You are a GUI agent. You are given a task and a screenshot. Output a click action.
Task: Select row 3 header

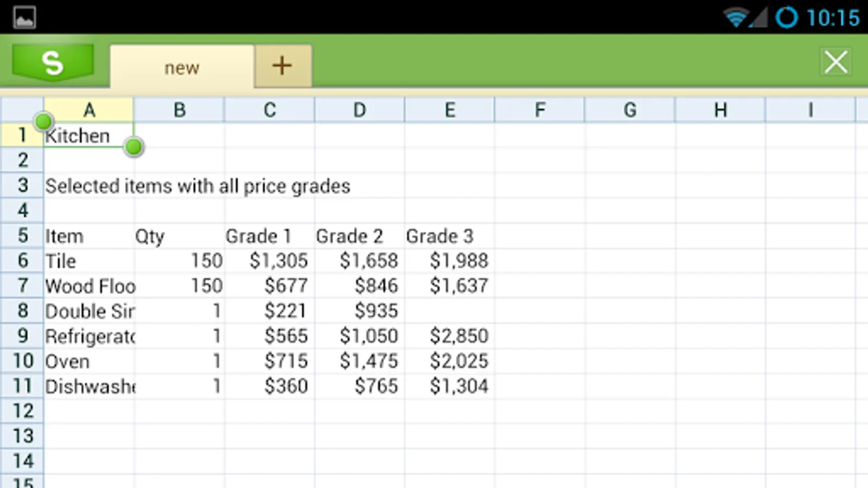coord(22,185)
